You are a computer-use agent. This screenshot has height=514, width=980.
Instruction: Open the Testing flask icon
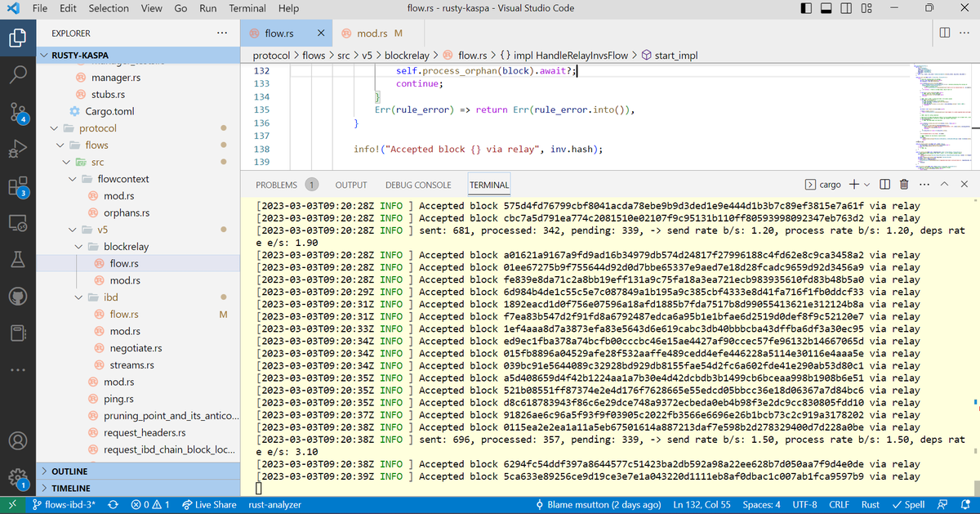point(18,260)
